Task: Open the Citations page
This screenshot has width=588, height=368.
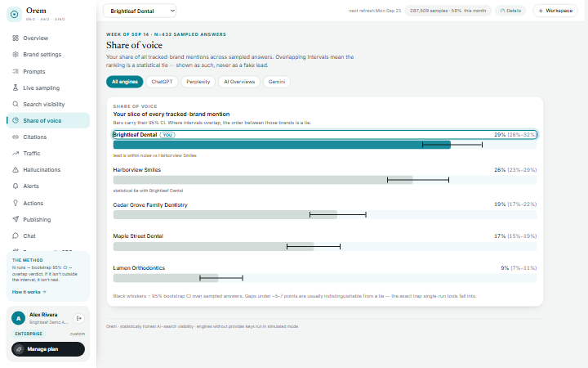Action: coord(48,137)
